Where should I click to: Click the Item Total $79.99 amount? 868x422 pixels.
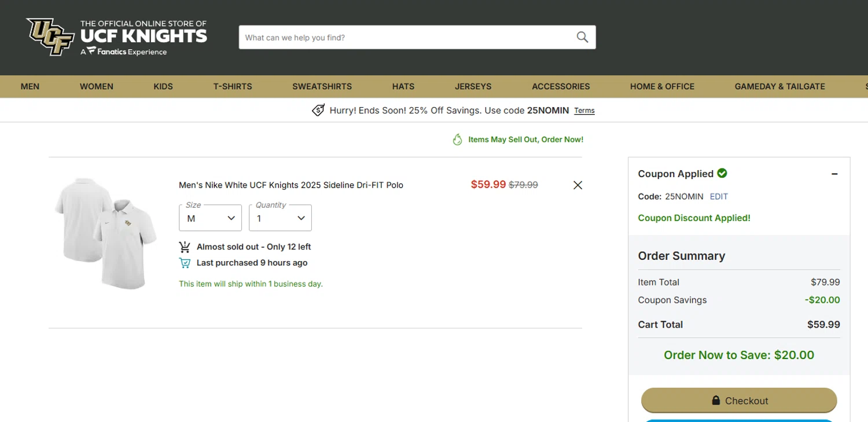click(x=825, y=282)
